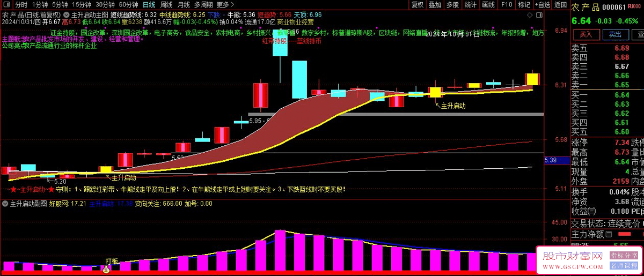Click the 卖三 price 6.67
This screenshot has height=276, width=644.
click(x=621, y=66)
